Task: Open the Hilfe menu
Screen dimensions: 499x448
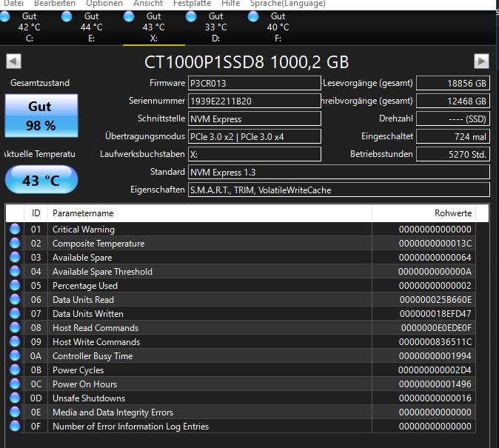Action: [231, 4]
